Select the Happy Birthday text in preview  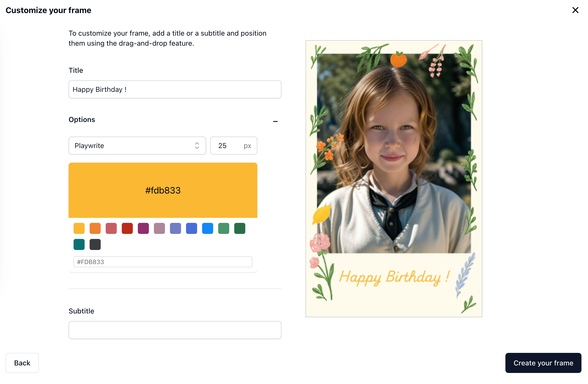394,278
